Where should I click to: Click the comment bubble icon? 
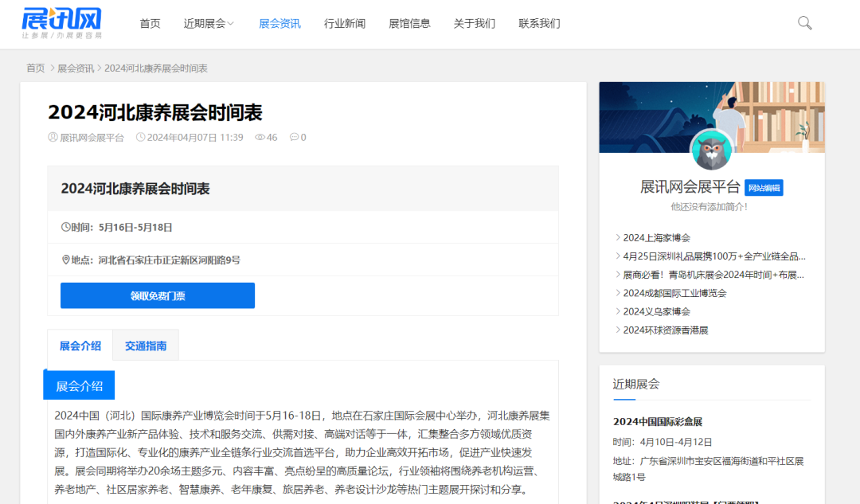[x=294, y=137]
